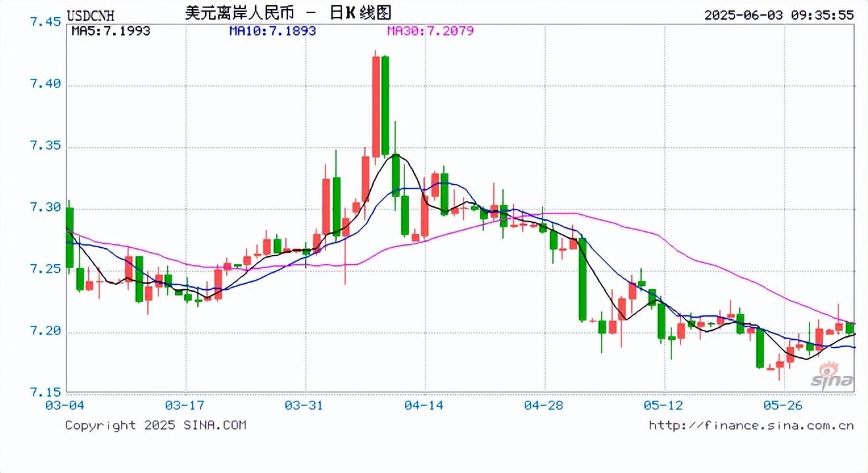Click the 05-26 date axis label
Image resolution: width=868 pixels, height=473 pixels.
(x=784, y=405)
